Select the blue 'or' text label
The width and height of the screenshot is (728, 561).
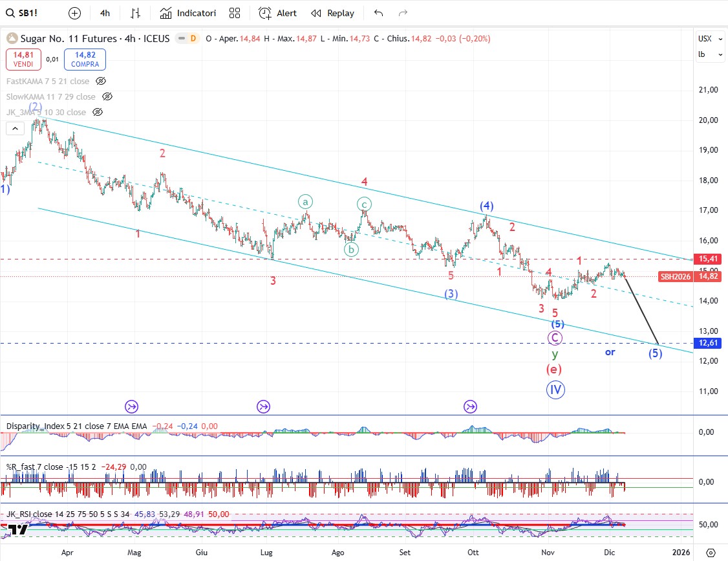(x=610, y=352)
